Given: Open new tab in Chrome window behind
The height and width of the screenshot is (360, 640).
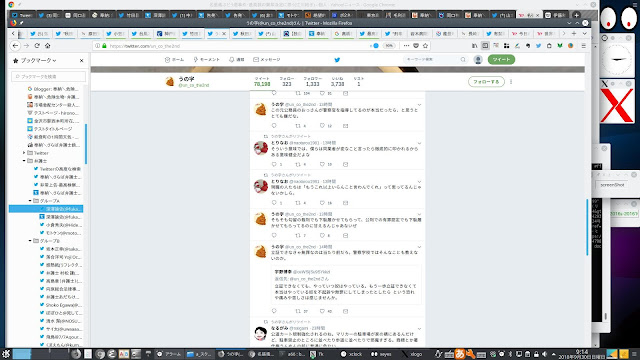Looking at the screenshot, I should [576, 15].
